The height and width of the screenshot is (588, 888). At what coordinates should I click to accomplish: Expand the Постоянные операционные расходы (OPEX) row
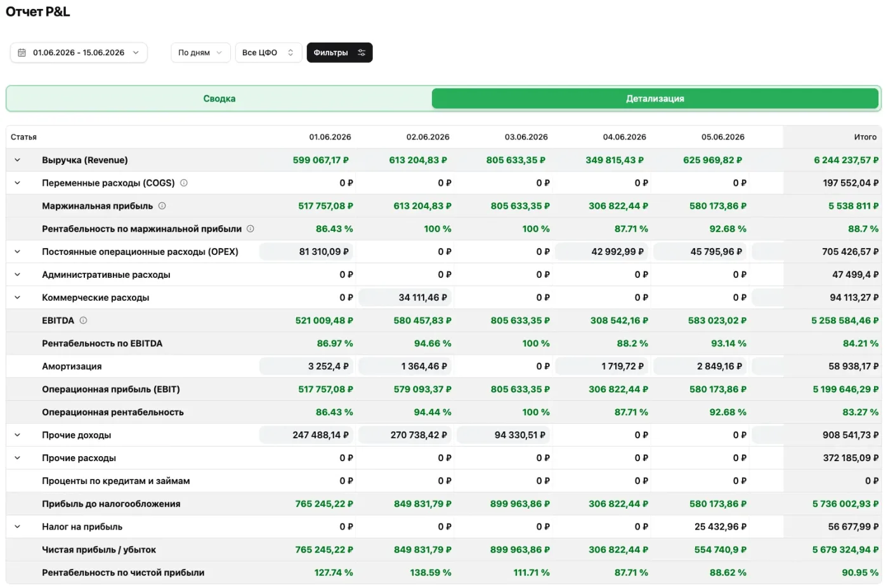coord(17,252)
